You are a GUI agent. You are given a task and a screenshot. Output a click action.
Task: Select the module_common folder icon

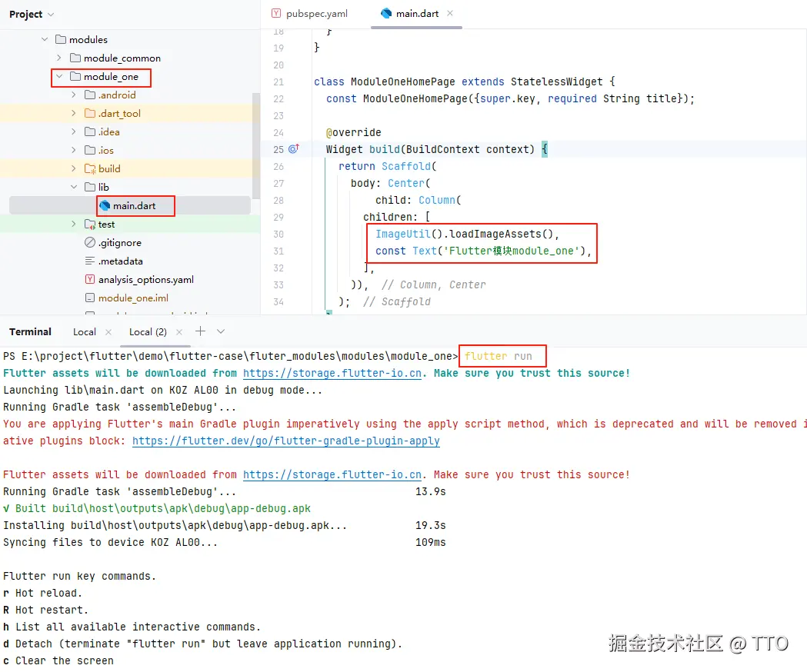[75, 58]
